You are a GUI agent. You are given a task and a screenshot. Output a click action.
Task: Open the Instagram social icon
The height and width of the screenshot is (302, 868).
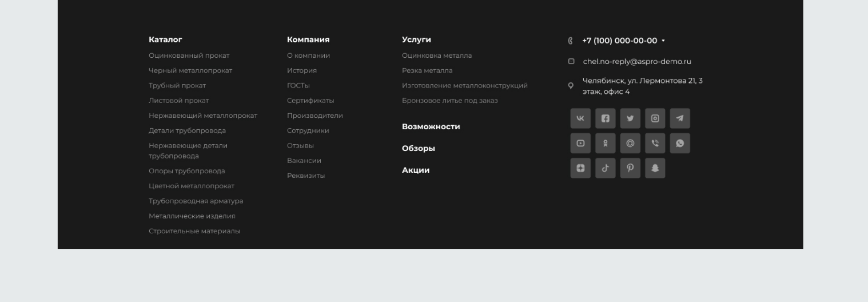pyautogui.click(x=655, y=118)
